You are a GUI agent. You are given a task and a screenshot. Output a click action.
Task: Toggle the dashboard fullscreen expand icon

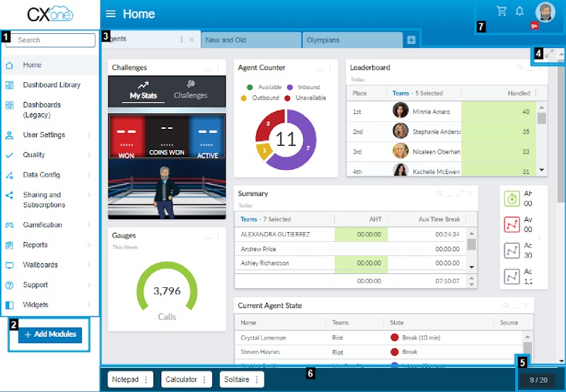coord(551,53)
